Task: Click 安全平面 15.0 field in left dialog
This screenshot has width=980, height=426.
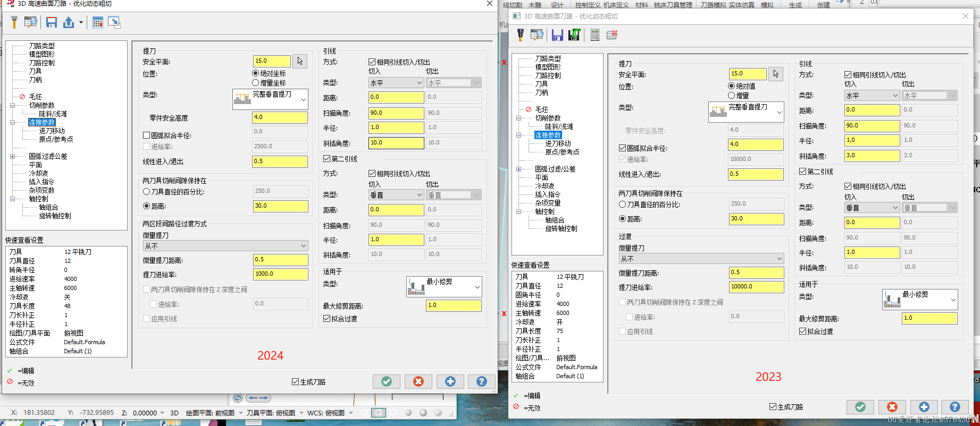Action: point(272,61)
